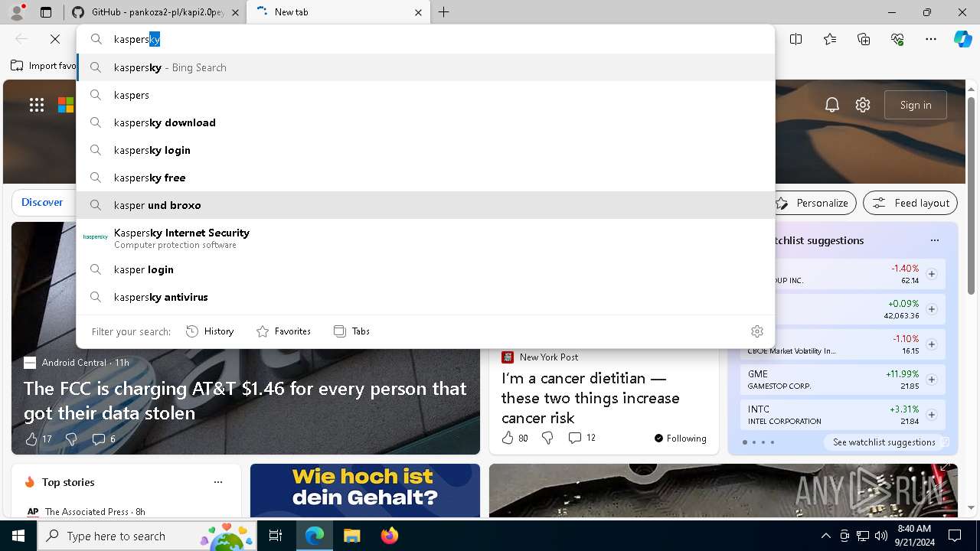Open File Explorer from the taskbar
The image size is (980, 551).
click(351, 536)
